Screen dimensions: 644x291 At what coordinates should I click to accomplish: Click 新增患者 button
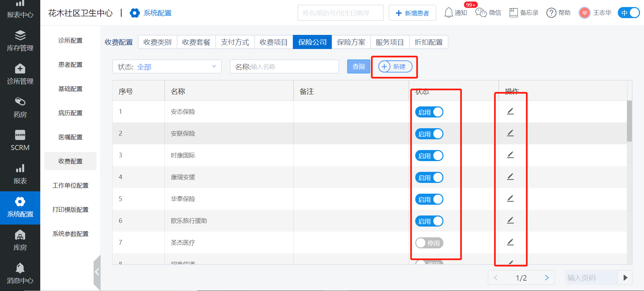[413, 13]
